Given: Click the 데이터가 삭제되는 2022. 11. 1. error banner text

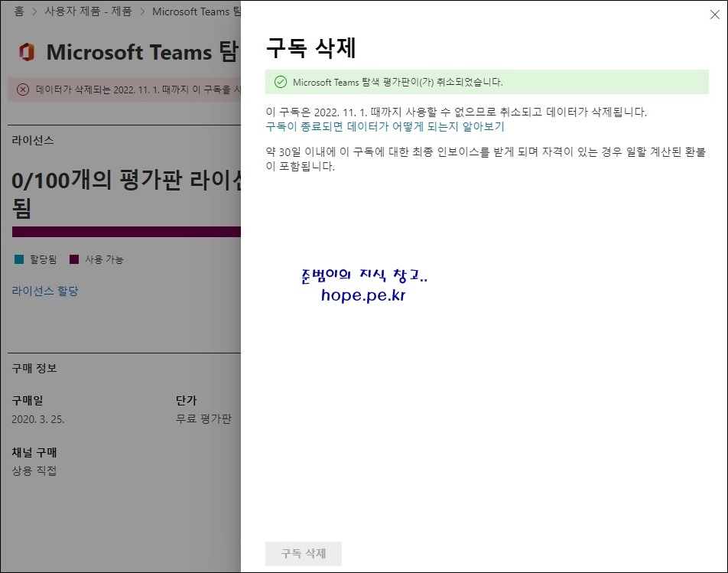Looking at the screenshot, I should coord(138,90).
